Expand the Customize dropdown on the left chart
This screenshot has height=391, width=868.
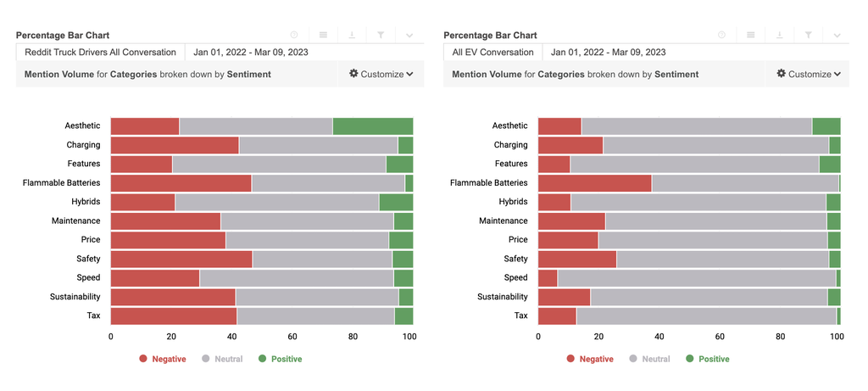click(x=381, y=74)
